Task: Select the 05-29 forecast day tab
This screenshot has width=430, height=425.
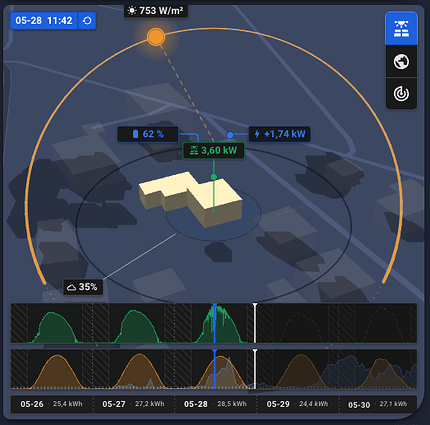Action: point(298,404)
